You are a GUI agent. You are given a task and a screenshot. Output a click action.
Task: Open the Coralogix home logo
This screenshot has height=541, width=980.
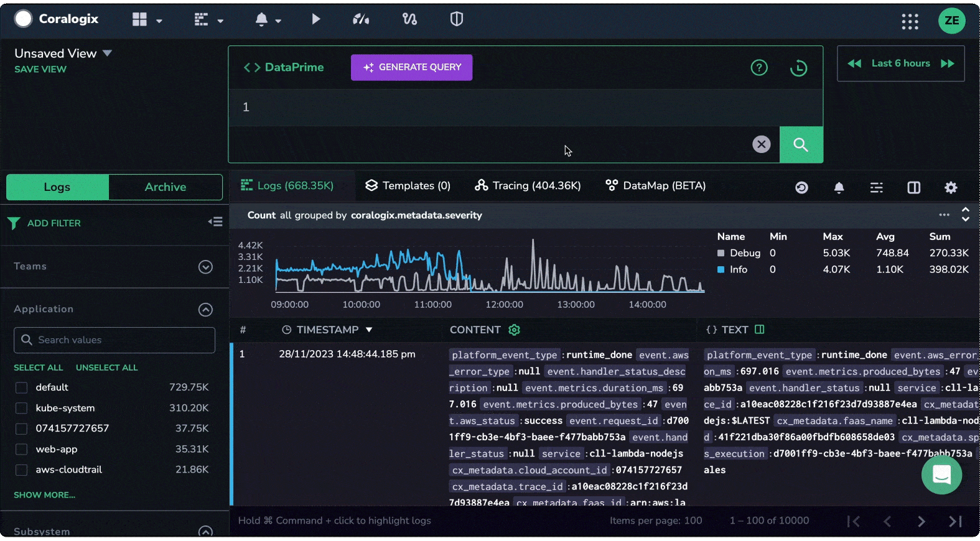point(57,19)
